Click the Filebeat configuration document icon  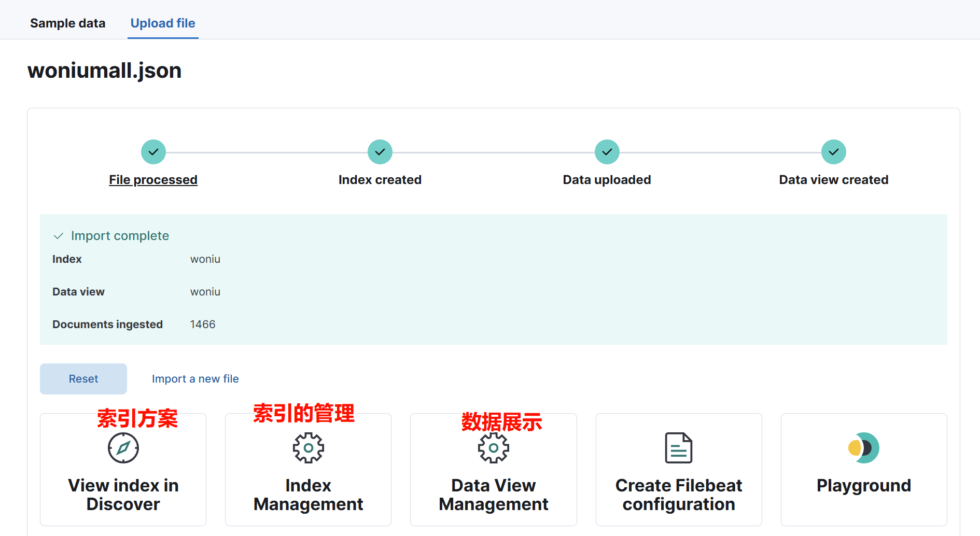pyautogui.click(x=678, y=448)
